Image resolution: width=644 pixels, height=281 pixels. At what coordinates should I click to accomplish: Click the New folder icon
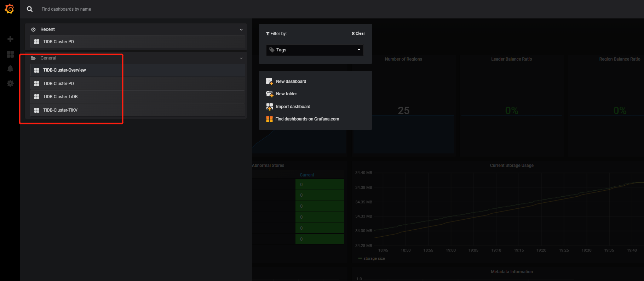point(269,94)
